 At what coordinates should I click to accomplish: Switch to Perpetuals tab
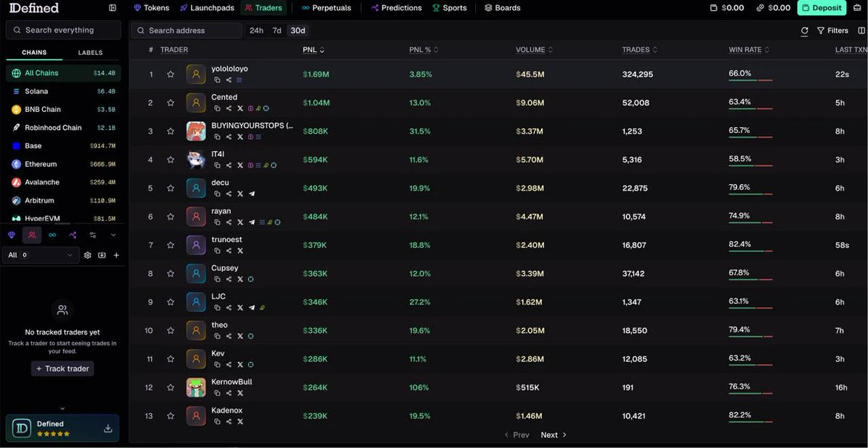[326, 8]
